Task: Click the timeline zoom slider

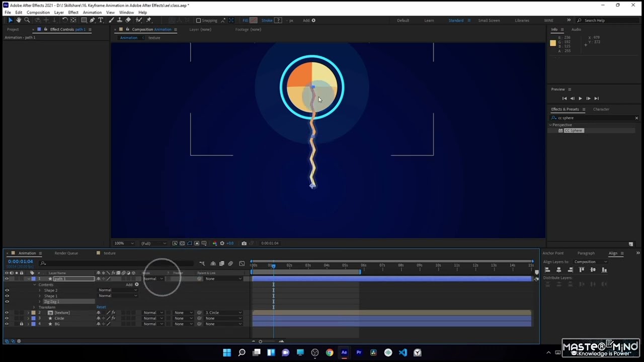Action: pyautogui.click(x=261, y=341)
